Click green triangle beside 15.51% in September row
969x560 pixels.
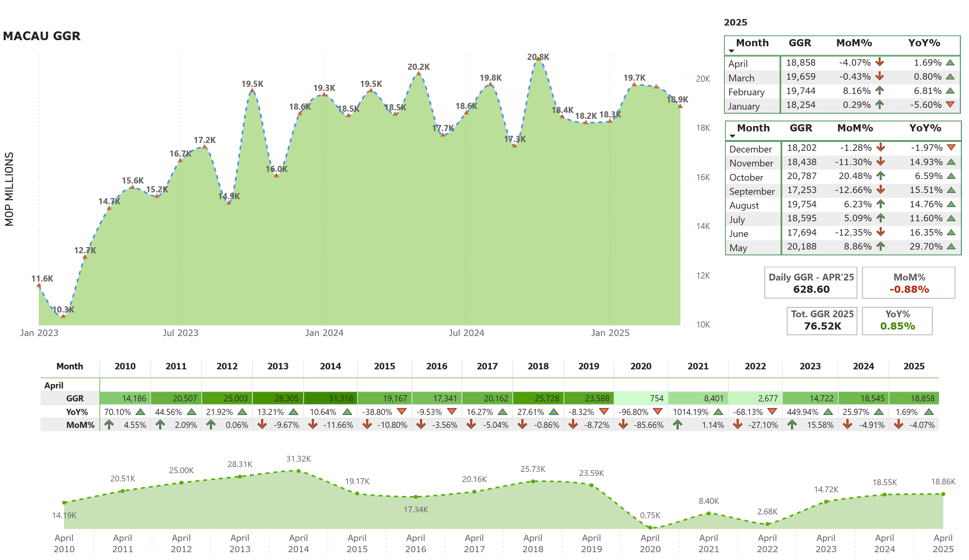tap(951, 190)
